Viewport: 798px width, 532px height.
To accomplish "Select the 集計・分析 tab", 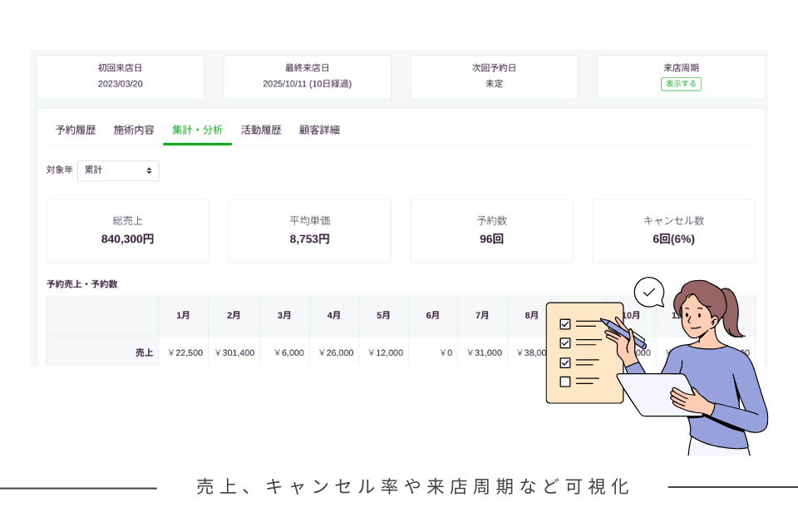I will (197, 131).
